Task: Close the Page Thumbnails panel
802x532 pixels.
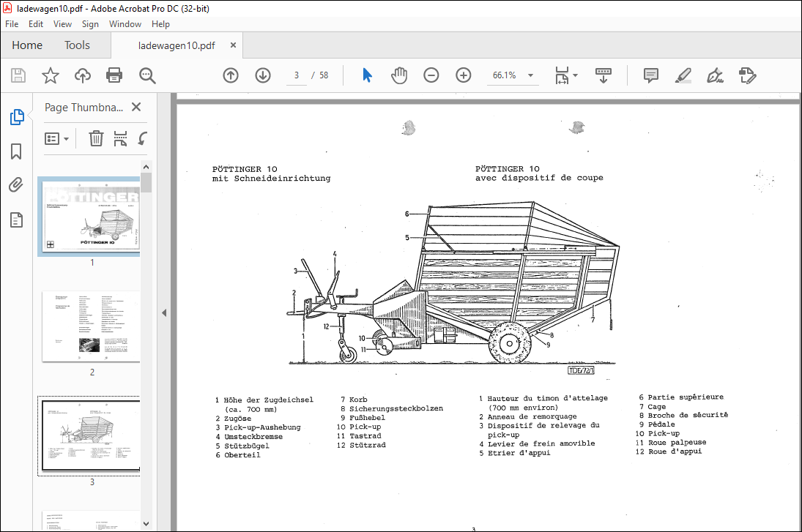Action: (136, 107)
